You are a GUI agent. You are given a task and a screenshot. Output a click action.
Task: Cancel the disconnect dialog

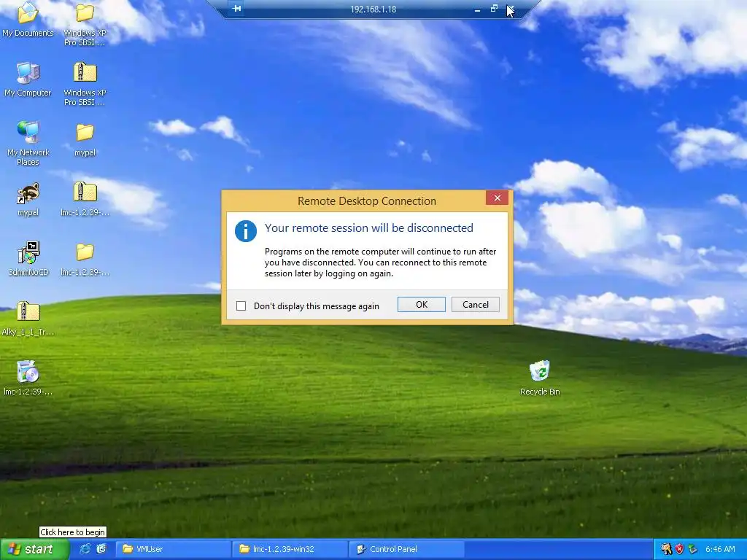point(476,305)
